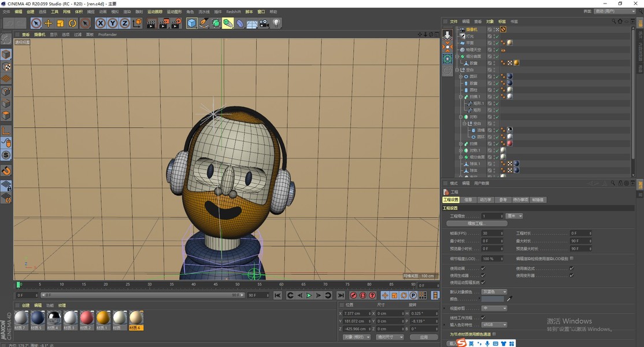Click the light bulb icon in toolbar
The height and width of the screenshot is (347, 644).
pos(277,23)
